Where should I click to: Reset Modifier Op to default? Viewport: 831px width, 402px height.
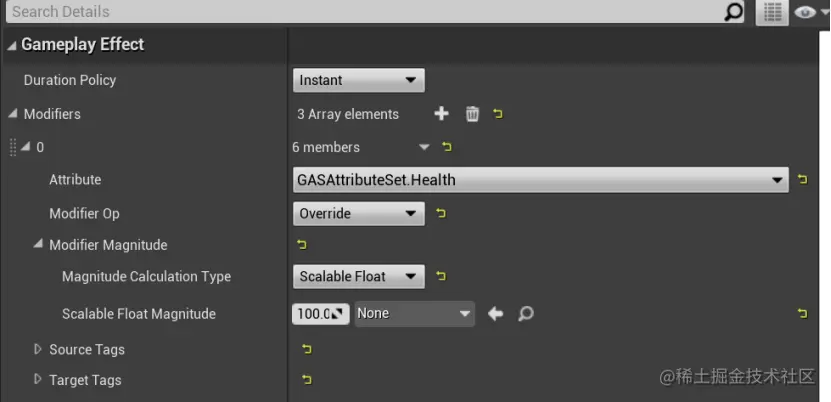(441, 213)
